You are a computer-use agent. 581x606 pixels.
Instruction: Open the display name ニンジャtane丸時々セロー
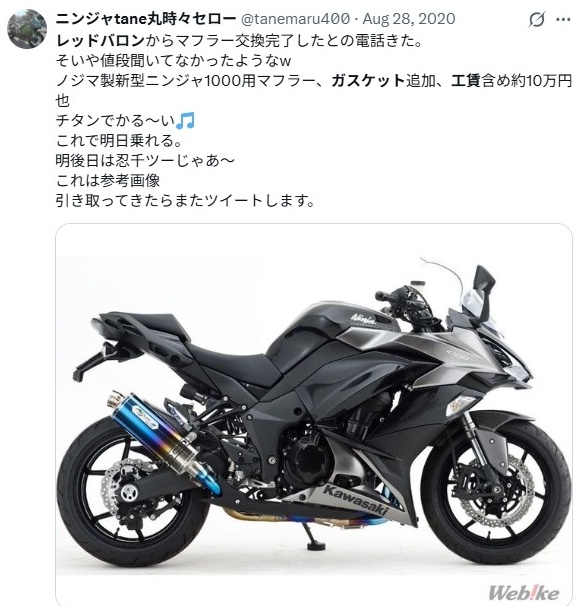click(145, 19)
